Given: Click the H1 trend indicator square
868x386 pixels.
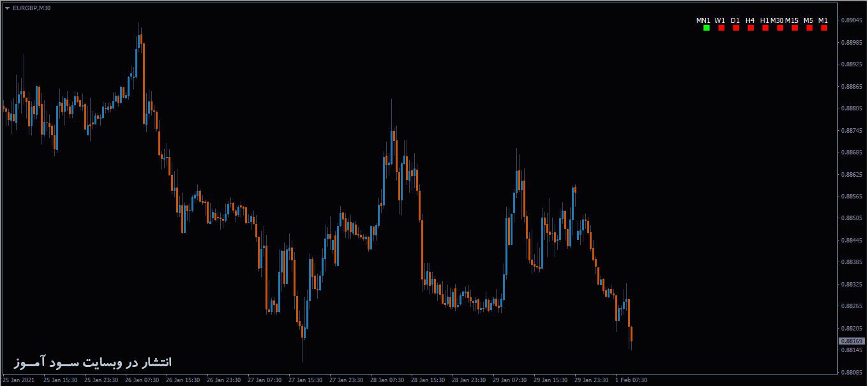Looking at the screenshot, I should pyautogui.click(x=765, y=27).
